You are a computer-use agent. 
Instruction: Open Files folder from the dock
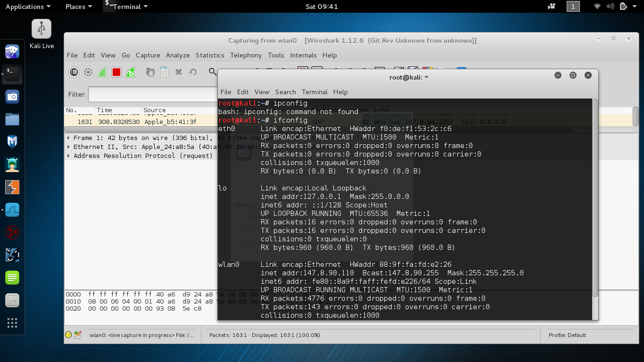tap(12, 119)
